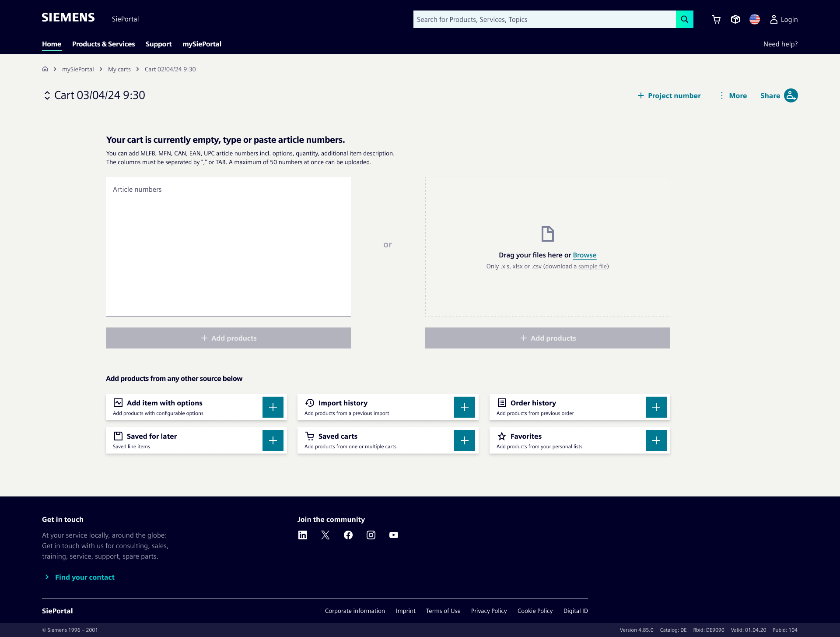Open Siemens Instagram icon

pyautogui.click(x=371, y=535)
